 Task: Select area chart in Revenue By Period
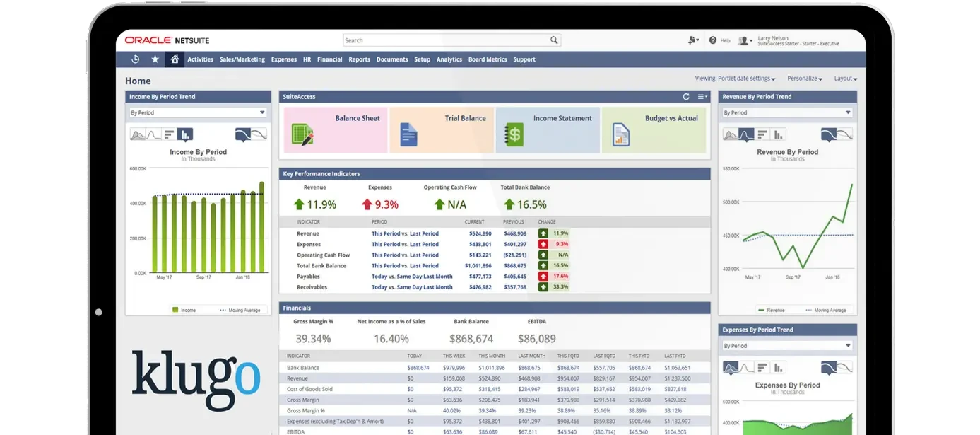click(x=731, y=134)
